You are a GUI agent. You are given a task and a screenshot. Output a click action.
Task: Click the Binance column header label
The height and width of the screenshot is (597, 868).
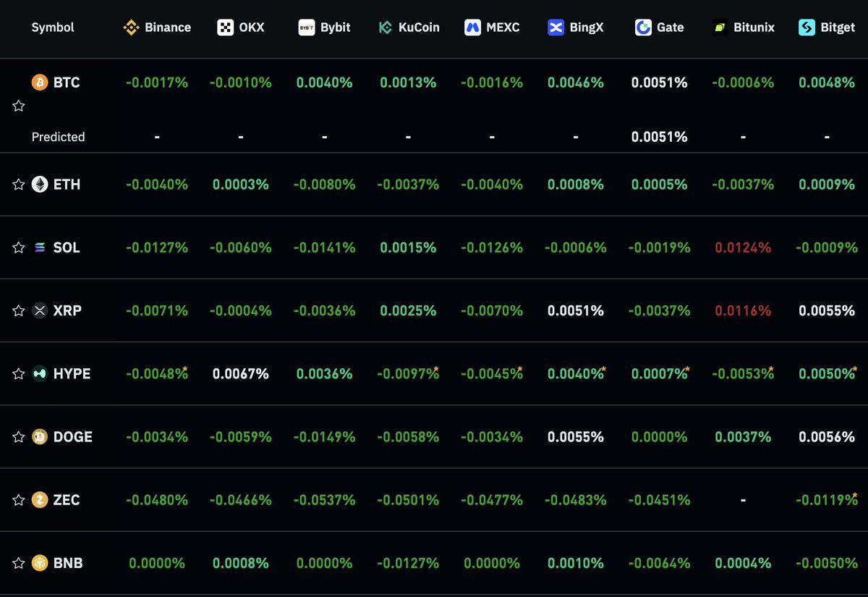pyautogui.click(x=168, y=27)
